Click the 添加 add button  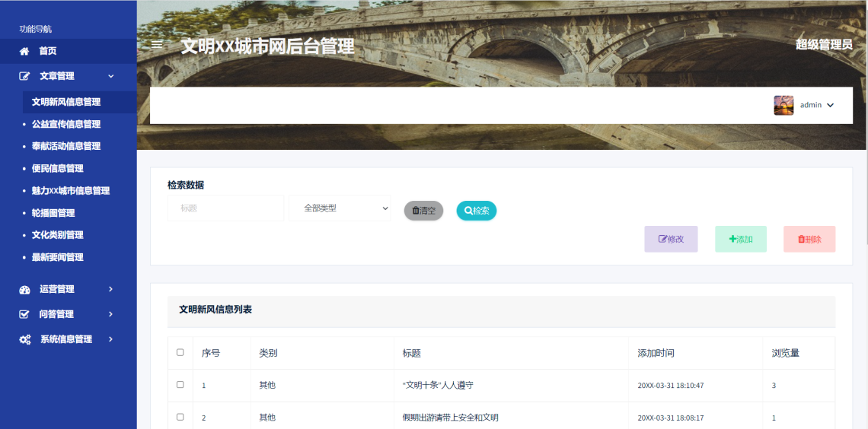coord(741,240)
